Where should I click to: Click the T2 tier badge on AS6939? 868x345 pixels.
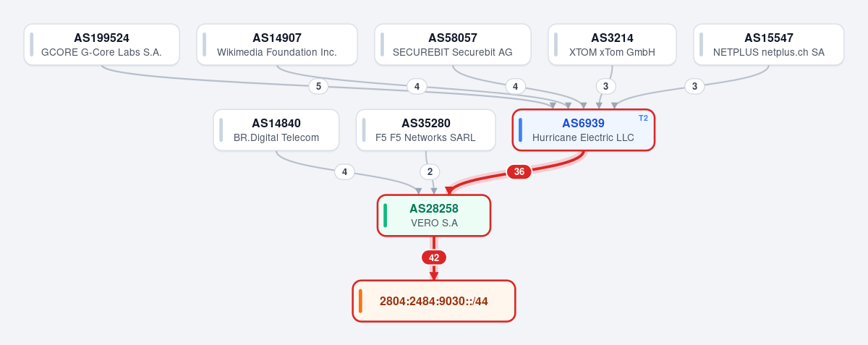point(643,118)
